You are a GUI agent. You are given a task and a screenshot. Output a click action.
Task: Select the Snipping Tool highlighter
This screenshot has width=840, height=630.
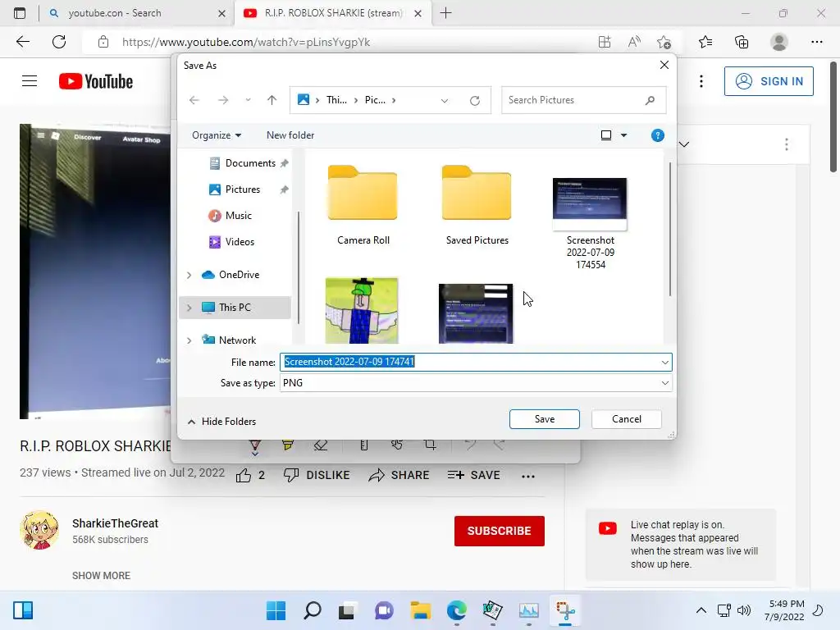click(x=288, y=445)
